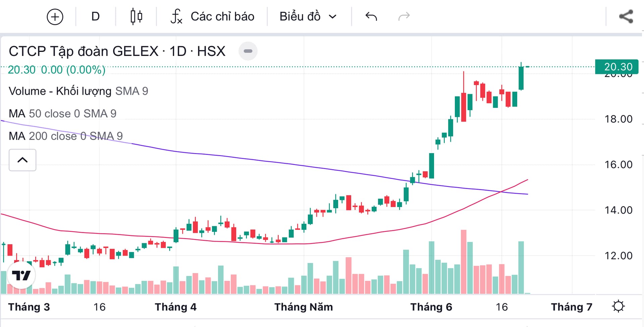Screen dimensions: 644x327
Task: Change the D timeframe interval
Action: pos(96,16)
